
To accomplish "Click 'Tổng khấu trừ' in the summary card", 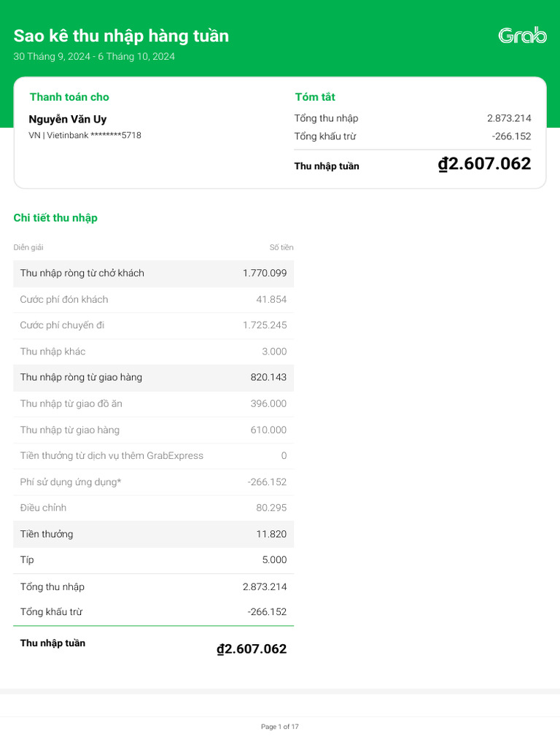I will [325, 136].
